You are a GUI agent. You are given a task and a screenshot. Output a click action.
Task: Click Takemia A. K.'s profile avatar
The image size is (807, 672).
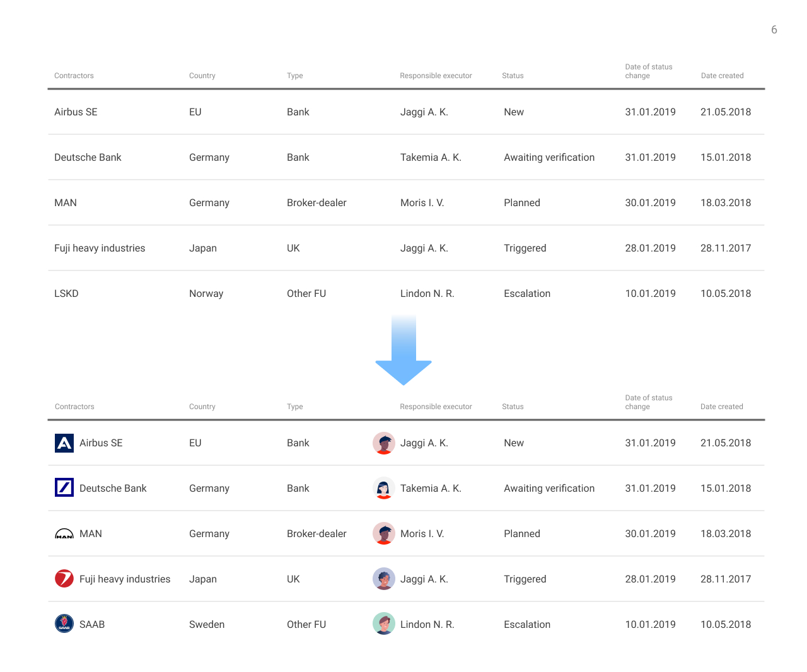[x=384, y=488]
